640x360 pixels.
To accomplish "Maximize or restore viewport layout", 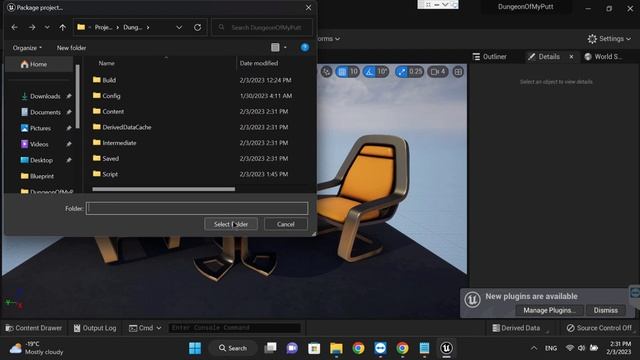I will point(458,72).
